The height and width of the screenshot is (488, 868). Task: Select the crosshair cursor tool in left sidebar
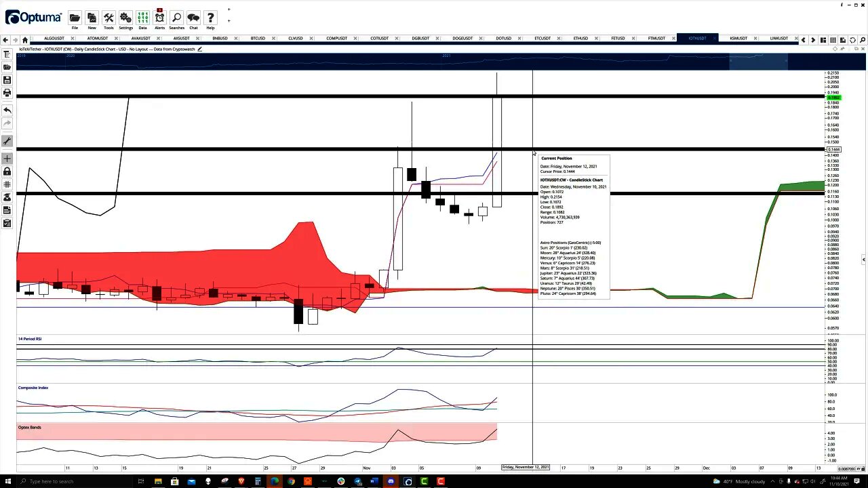(7, 159)
